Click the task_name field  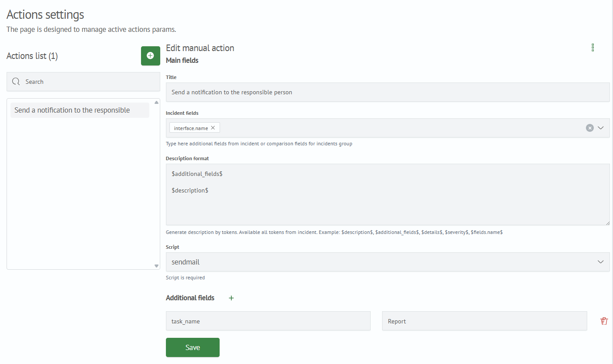[268, 321]
